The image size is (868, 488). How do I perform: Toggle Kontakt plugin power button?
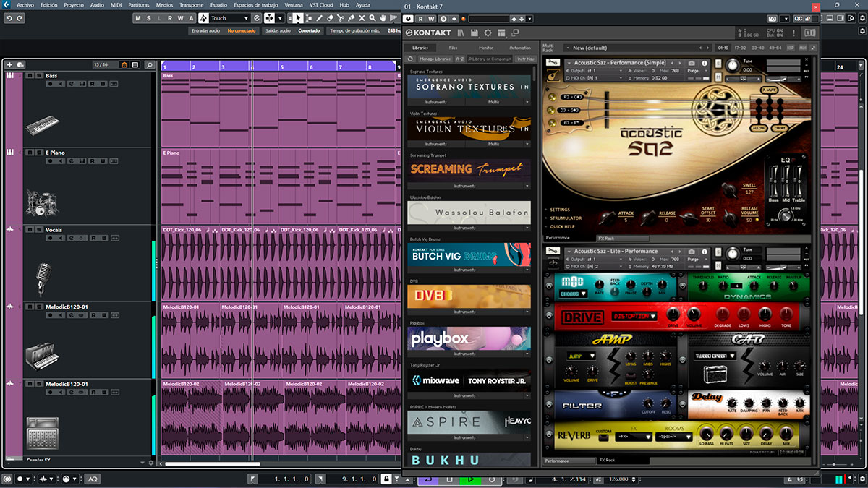tap(408, 19)
